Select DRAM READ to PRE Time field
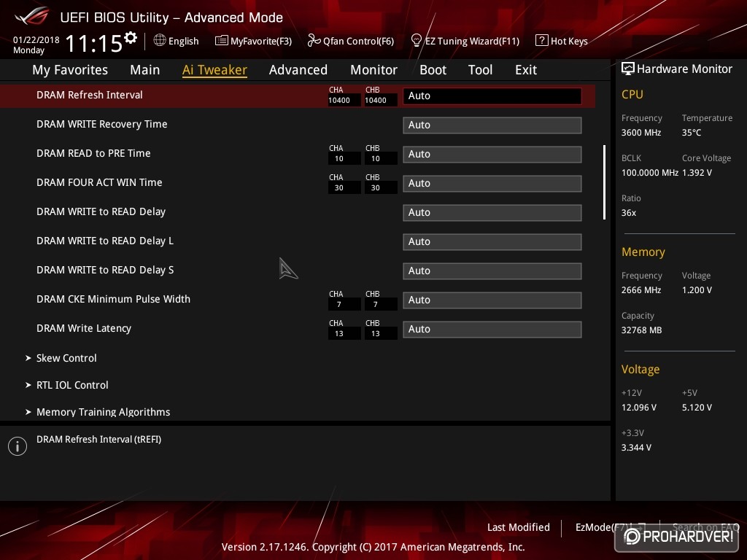 492,155
